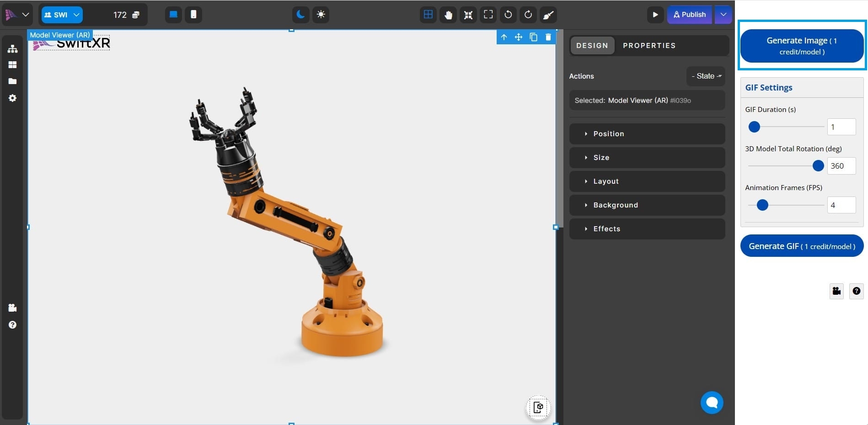
Task: Select the Design tab
Action: click(592, 46)
